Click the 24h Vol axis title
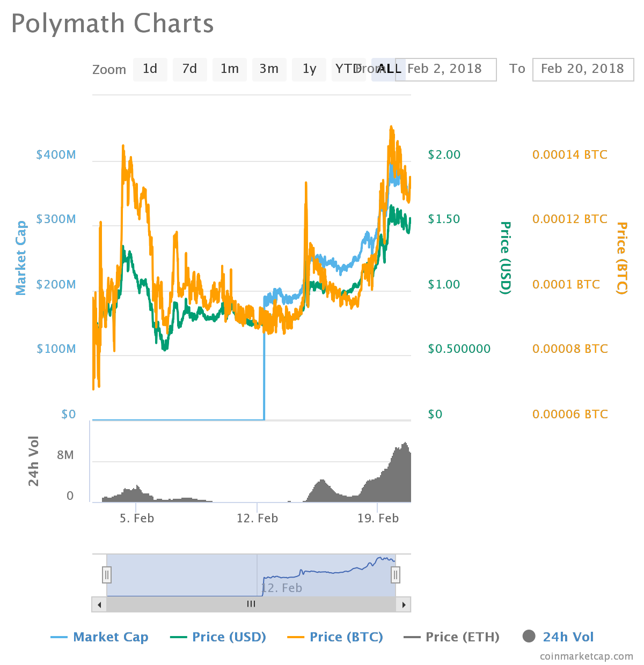The image size is (644, 665). click(x=34, y=461)
